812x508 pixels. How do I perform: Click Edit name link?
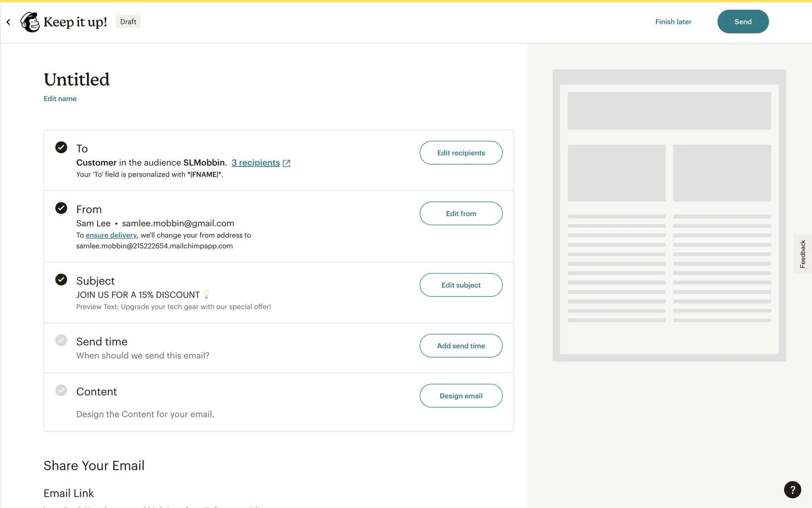pos(60,99)
